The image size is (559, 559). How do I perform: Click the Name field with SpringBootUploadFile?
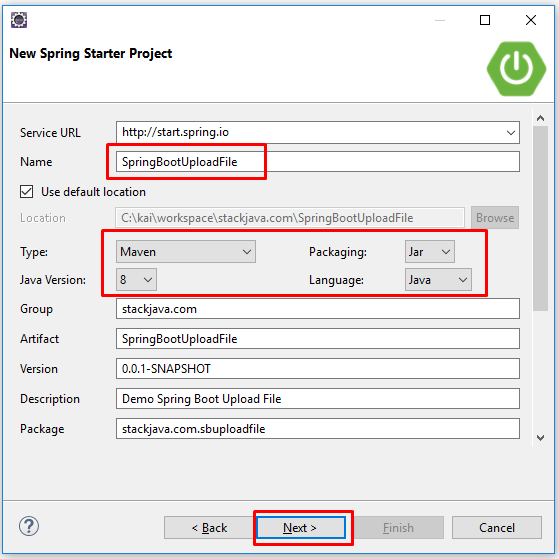click(x=318, y=162)
